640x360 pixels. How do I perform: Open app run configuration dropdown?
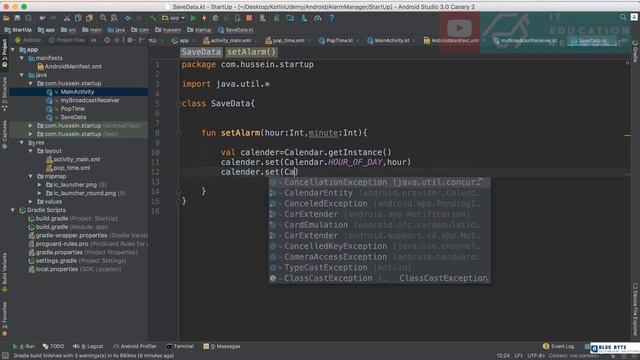173,18
